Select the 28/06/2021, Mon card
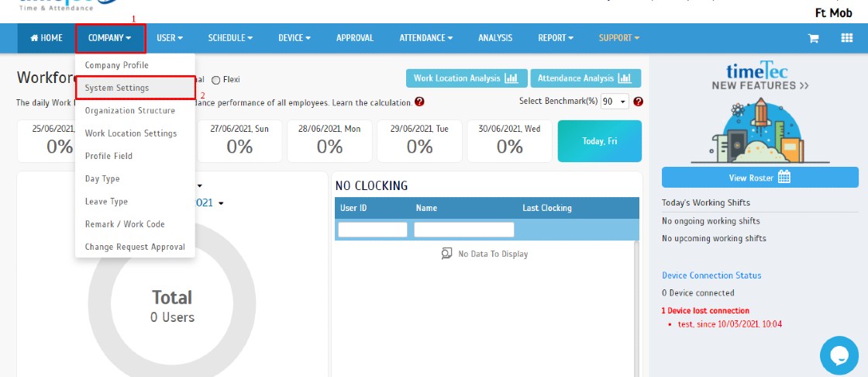The image size is (868, 377). tap(329, 141)
